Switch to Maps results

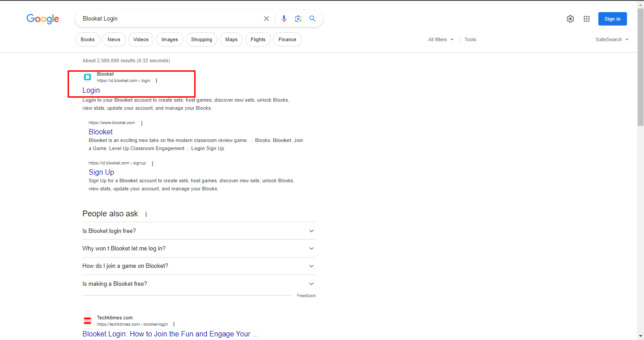point(231,39)
